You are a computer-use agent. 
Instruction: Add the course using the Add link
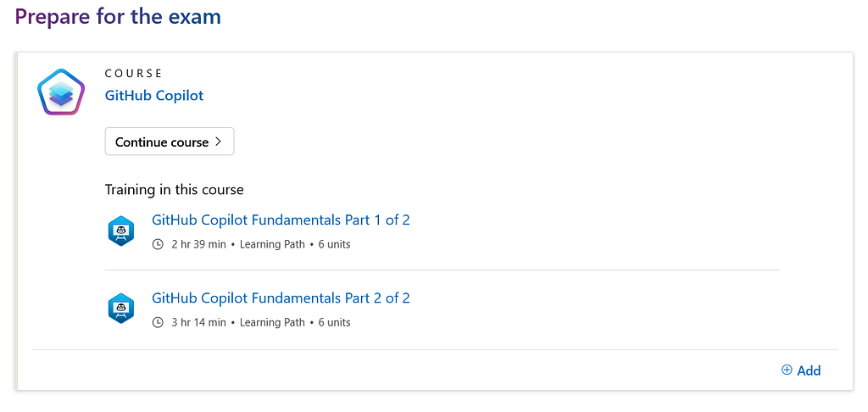[801, 370]
